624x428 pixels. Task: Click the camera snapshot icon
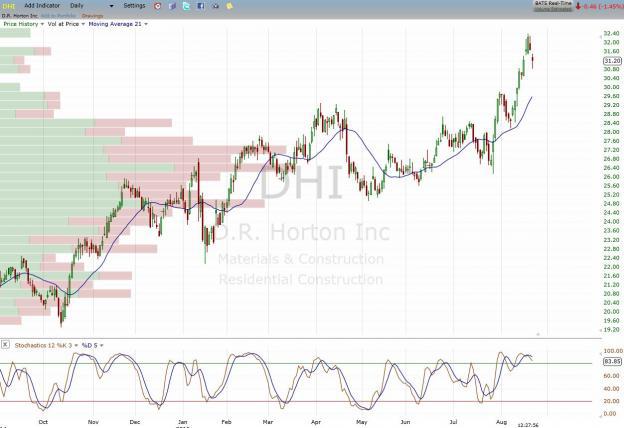click(x=215, y=6)
